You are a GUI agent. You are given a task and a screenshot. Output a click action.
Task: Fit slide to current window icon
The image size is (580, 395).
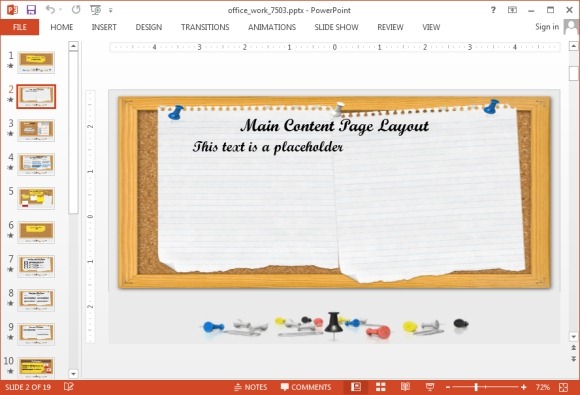[x=563, y=387]
